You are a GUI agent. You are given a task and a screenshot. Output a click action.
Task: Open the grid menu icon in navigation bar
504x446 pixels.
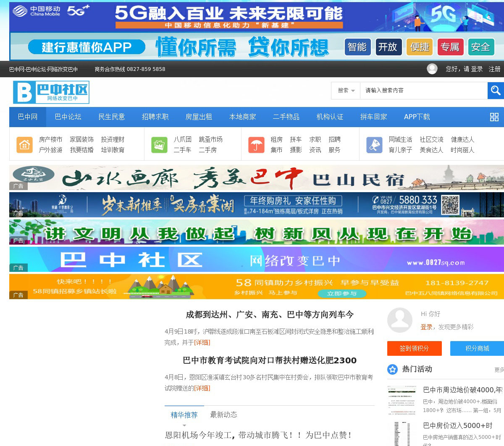pos(494,117)
